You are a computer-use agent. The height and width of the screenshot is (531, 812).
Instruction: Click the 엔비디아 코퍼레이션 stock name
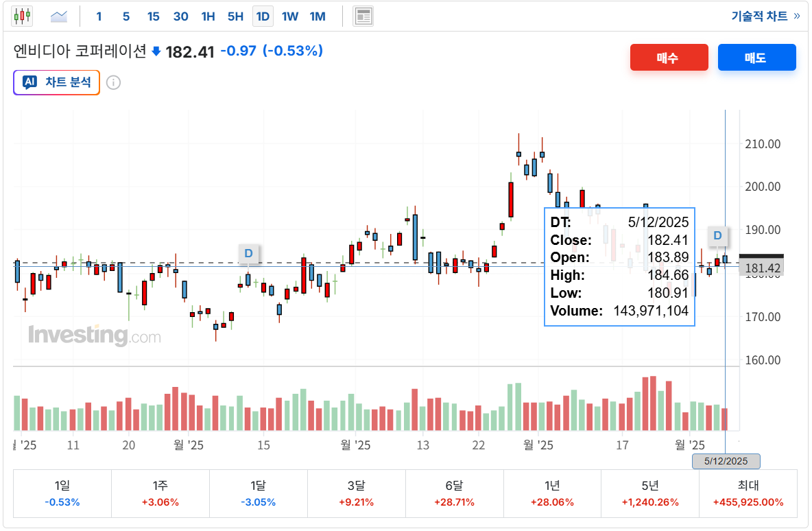tap(80, 51)
